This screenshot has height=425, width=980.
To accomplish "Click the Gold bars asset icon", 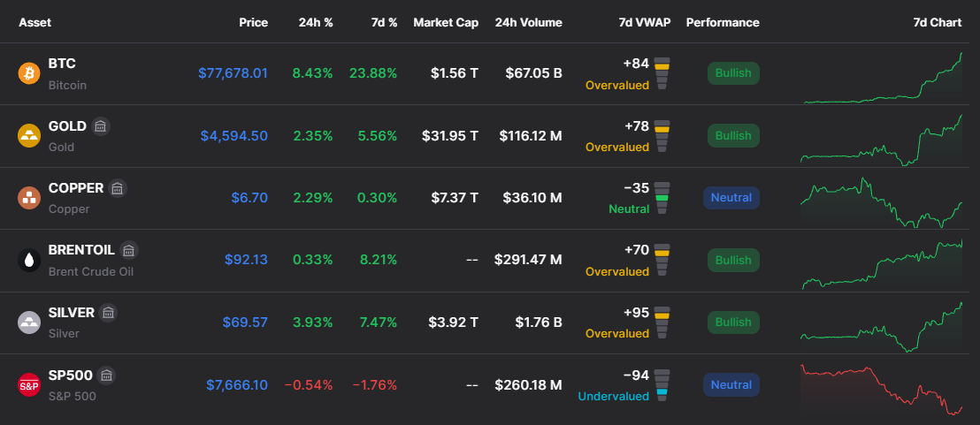I will pyautogui.click(x=29, y=136).
